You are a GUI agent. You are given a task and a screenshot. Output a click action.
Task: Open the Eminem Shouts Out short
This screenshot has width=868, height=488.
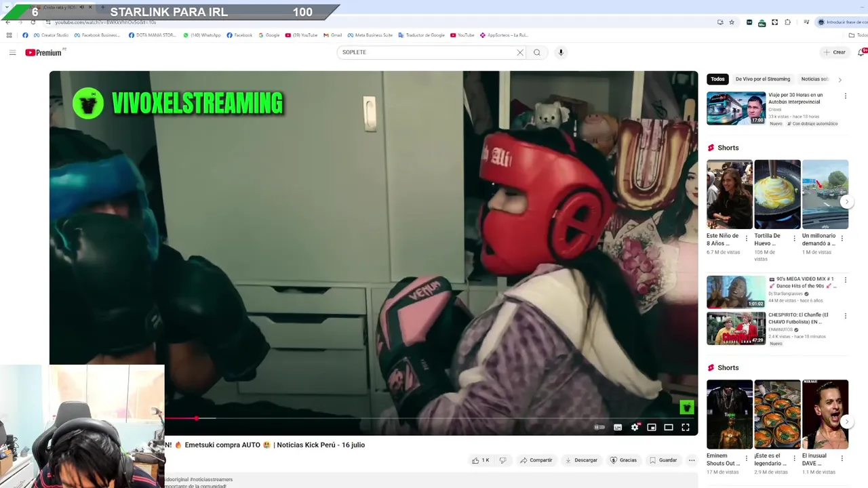(729, 414)
